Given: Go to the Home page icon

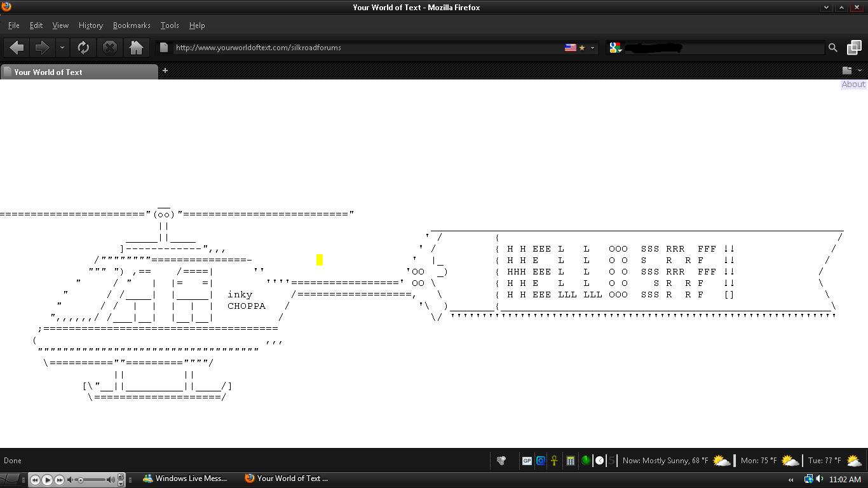Looking at the screenshot, I should (136, 48).
